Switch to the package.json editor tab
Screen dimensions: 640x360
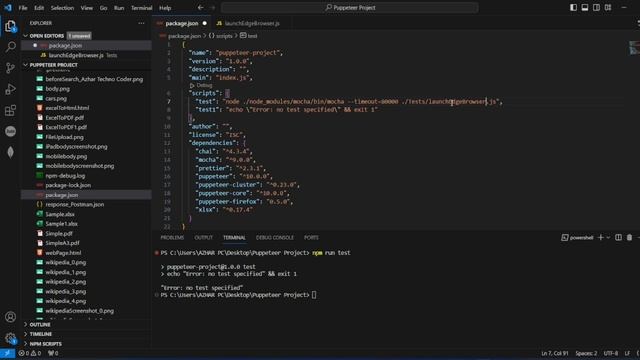click(x=182, y=23)
